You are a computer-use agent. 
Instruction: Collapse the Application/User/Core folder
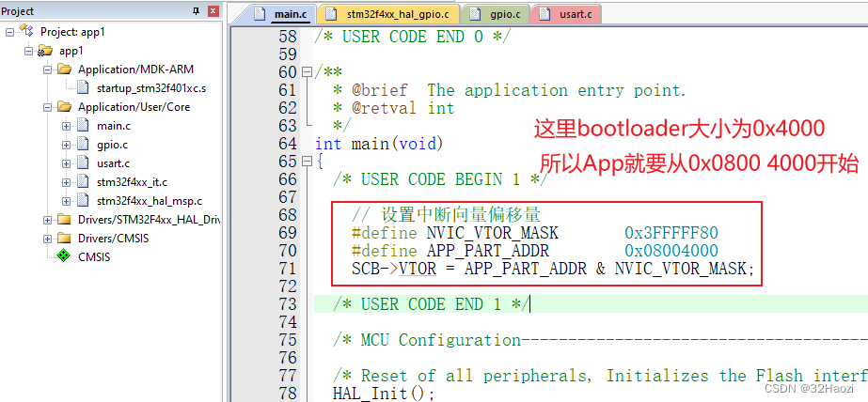47,107
